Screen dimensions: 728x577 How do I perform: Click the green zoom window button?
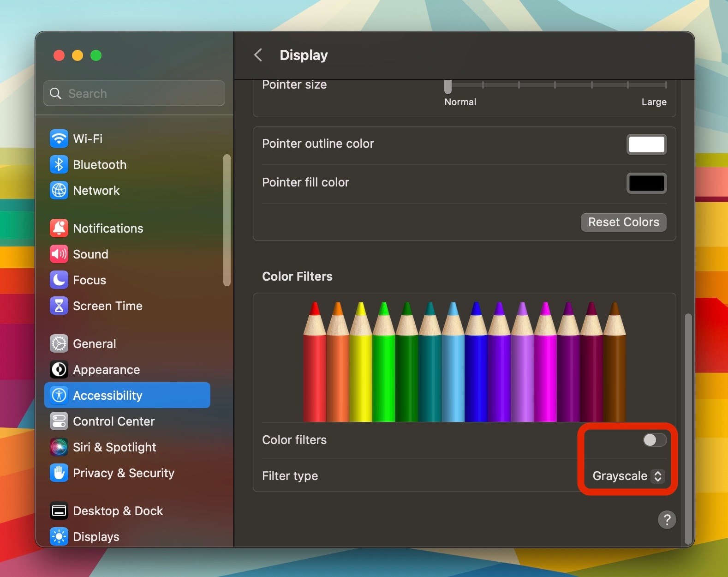96,55
